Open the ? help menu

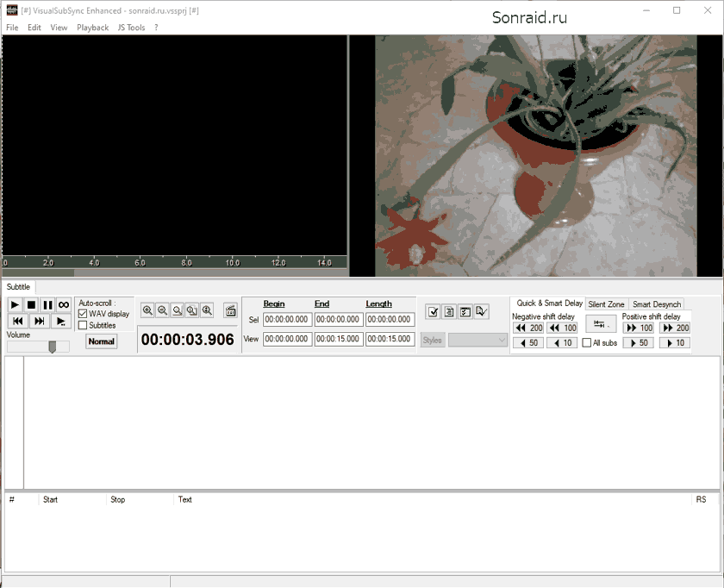pos(156,28)
